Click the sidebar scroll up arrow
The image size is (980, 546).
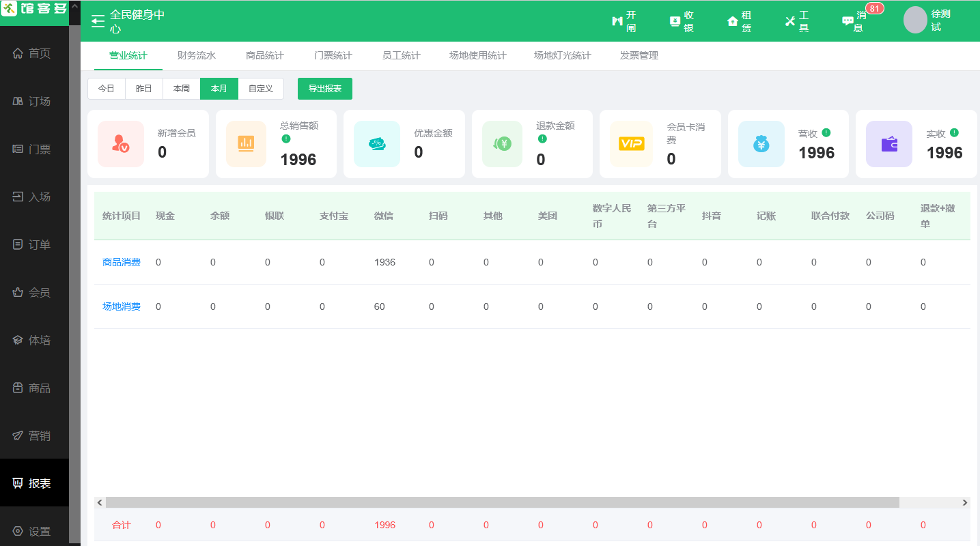(74, 5)
